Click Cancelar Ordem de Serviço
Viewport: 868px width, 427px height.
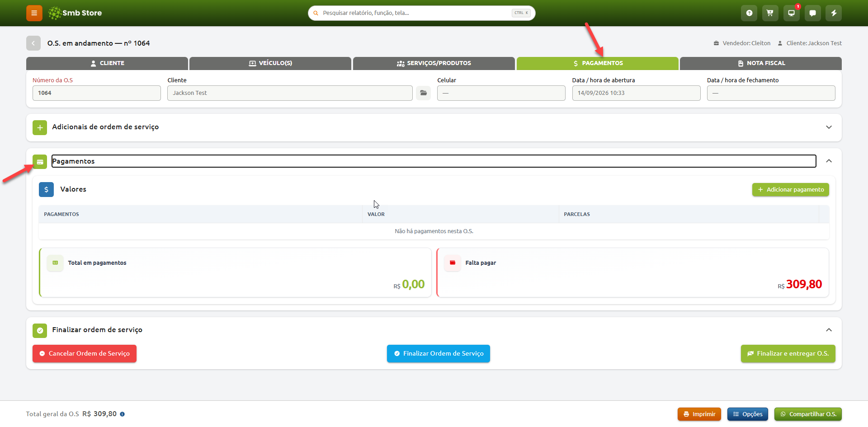click(x=85, y=354)
